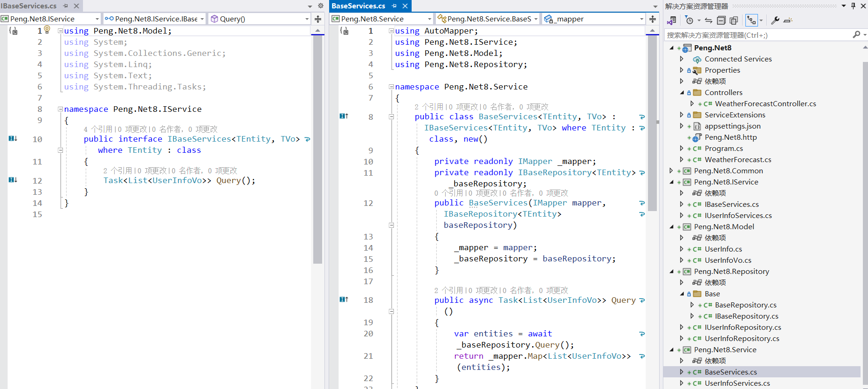Expand the ServiceExtensions folder
The image size is (868, 389).
pos(682,115)
